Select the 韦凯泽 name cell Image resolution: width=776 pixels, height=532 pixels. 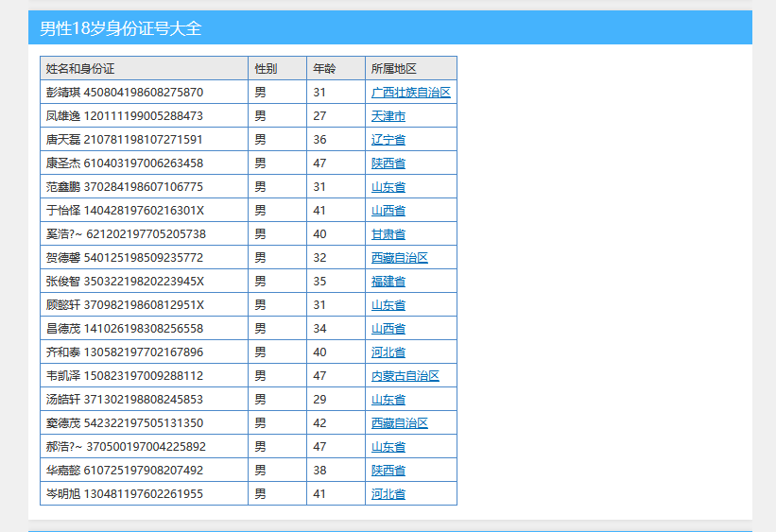point(144,376)
